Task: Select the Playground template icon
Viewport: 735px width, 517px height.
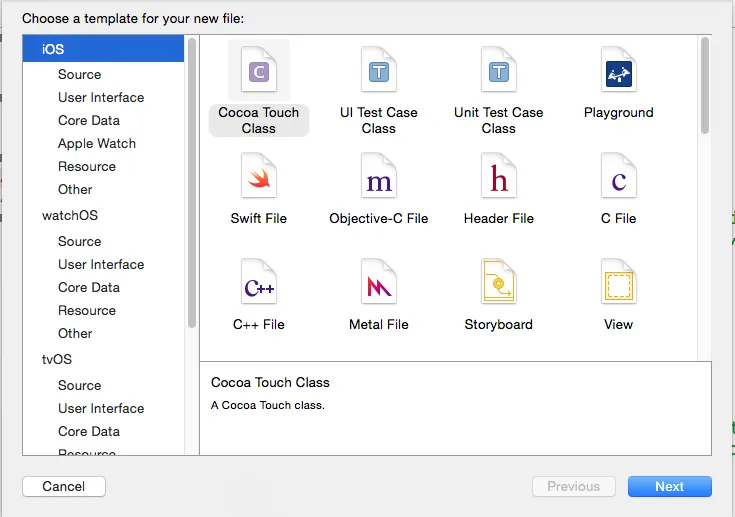Action: 618,72
